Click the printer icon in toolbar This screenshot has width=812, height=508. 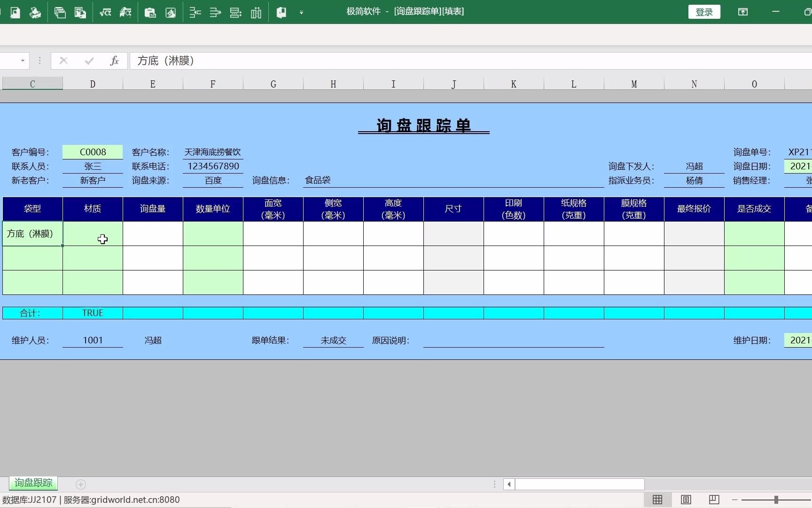[x=35, y=12]
